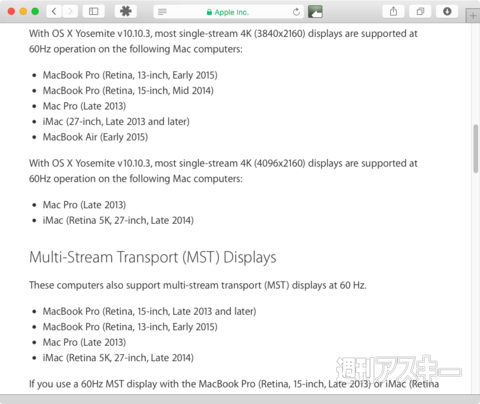Go forward to the next page

tap(70, 12)
